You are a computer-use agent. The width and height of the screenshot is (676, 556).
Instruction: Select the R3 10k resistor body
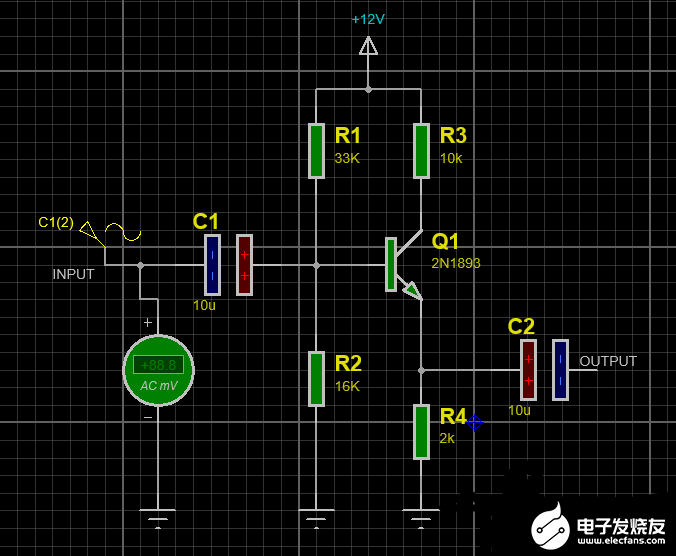(x=421, y=151)
